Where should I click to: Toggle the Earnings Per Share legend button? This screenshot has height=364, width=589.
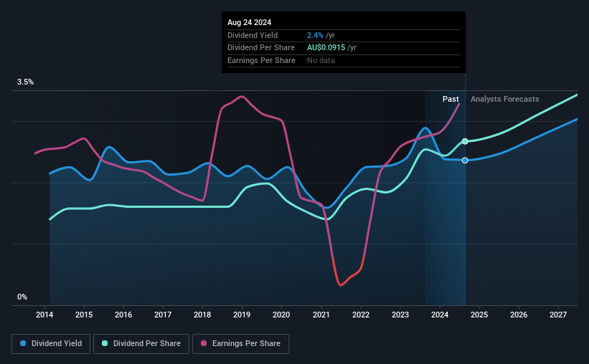pos(240,344)
